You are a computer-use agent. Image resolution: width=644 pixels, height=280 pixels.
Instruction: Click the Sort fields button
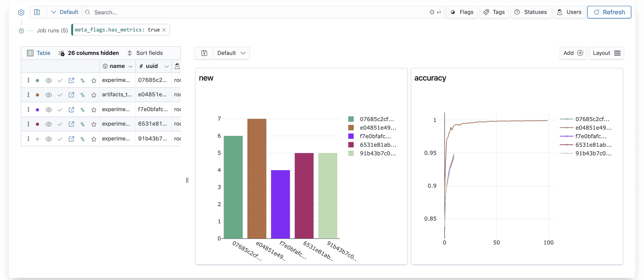click(149, 53)
